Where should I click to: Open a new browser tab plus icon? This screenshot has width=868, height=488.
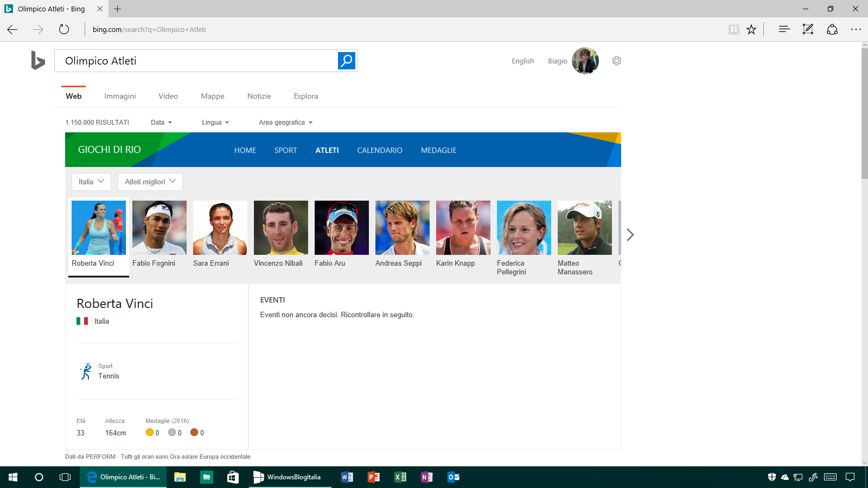click(118, 9)
